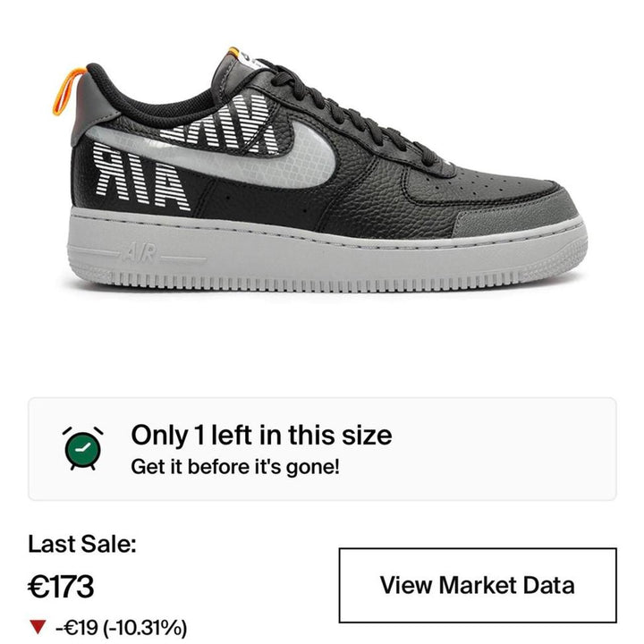Image resolution: width=644 pixels, height=644 pixels.
Task: Click the 'Only 1 left in this size' heading
Action: (261, 435)
